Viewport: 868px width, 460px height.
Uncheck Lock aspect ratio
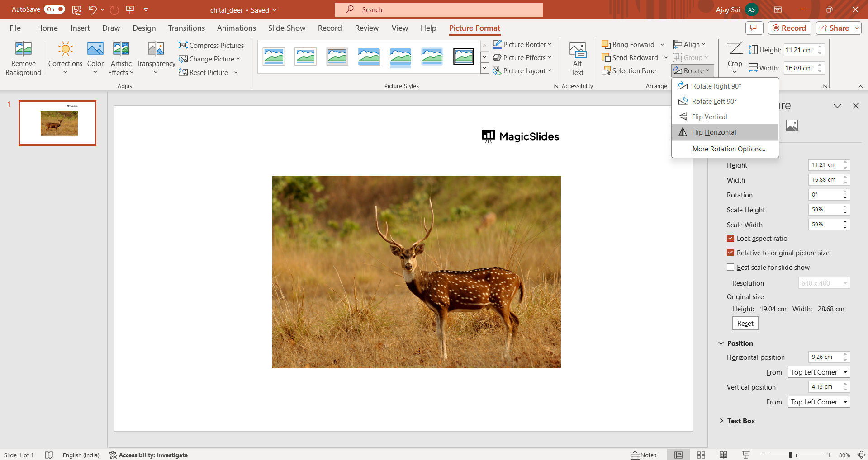[730, 239]
